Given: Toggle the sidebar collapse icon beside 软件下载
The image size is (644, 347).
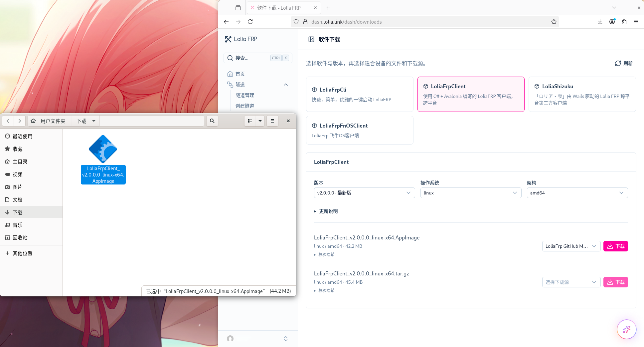Looking at the screenshot, I should [311, 39].
